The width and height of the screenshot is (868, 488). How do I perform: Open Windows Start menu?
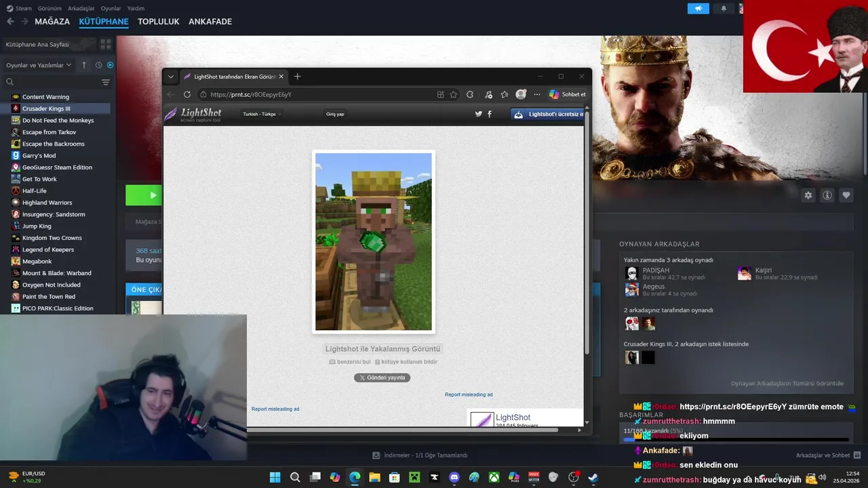coord(275,477)
